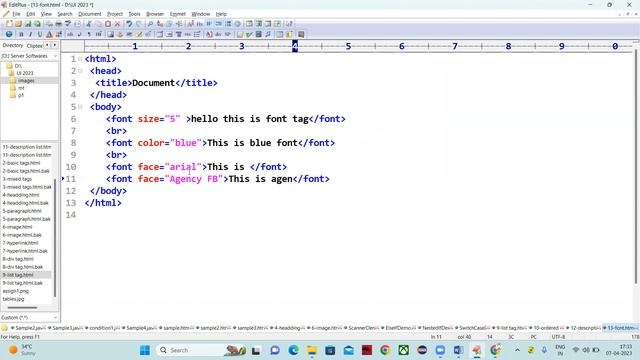Viewport: 640px width, 360px height.
Task: Click the Delete (X) toolbar icon
Action: 118,24
